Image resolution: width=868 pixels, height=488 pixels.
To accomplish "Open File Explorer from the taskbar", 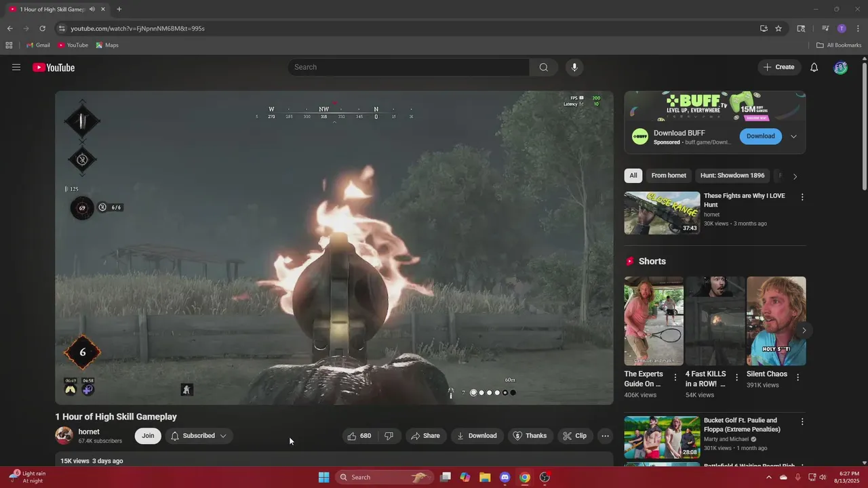I will pos(485,477).
